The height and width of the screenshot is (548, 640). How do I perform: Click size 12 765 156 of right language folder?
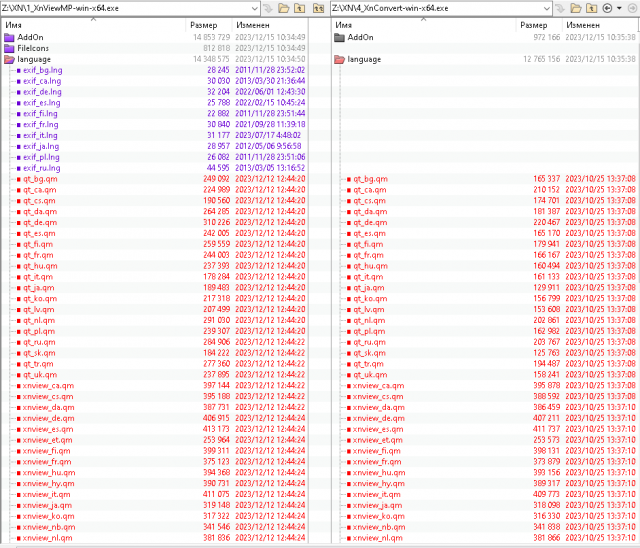tap(542, 60)
